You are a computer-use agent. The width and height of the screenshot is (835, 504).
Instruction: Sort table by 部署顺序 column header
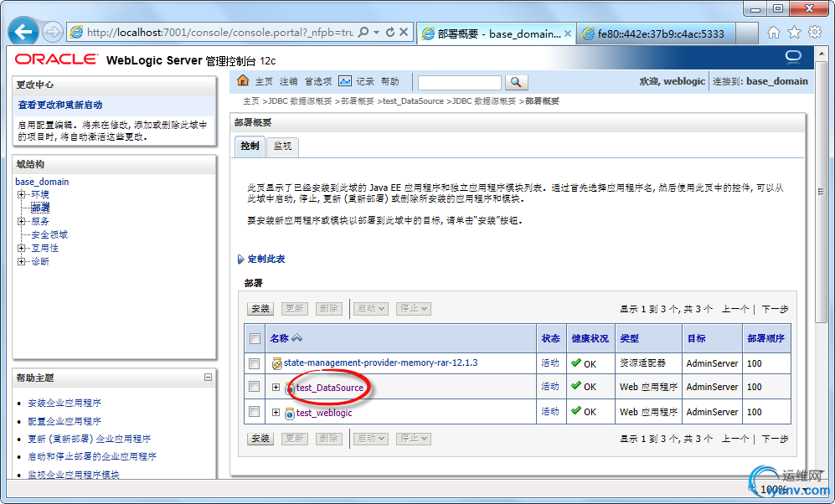(765, 338)
